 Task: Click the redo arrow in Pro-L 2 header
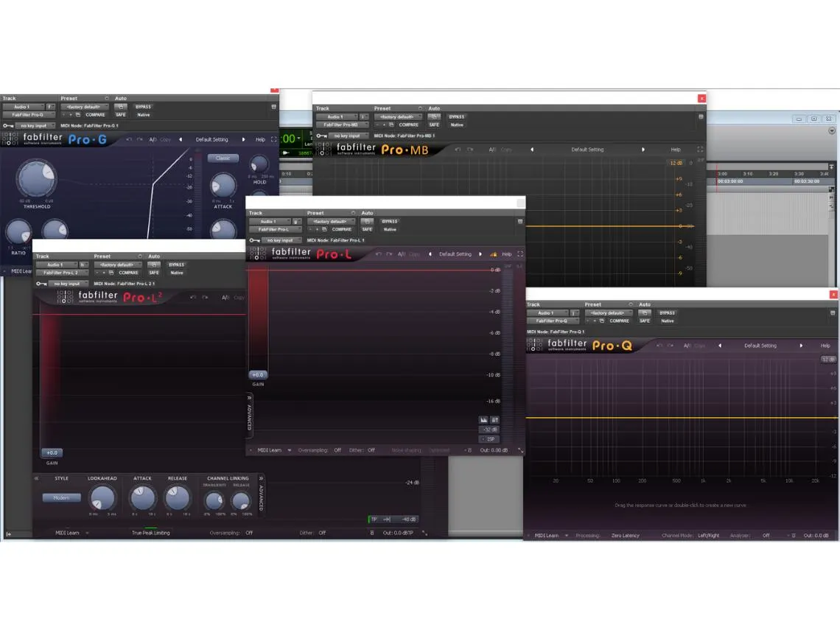(x=205, y=298)
